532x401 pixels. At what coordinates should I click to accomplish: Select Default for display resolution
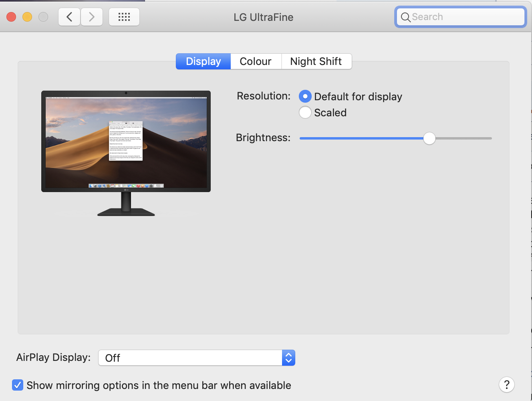(305, 96)
